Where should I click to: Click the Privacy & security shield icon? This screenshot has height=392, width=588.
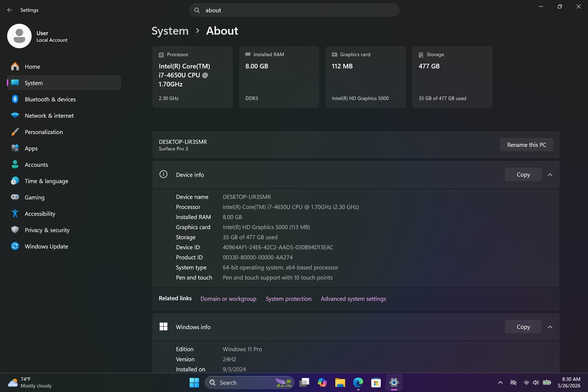15,230
